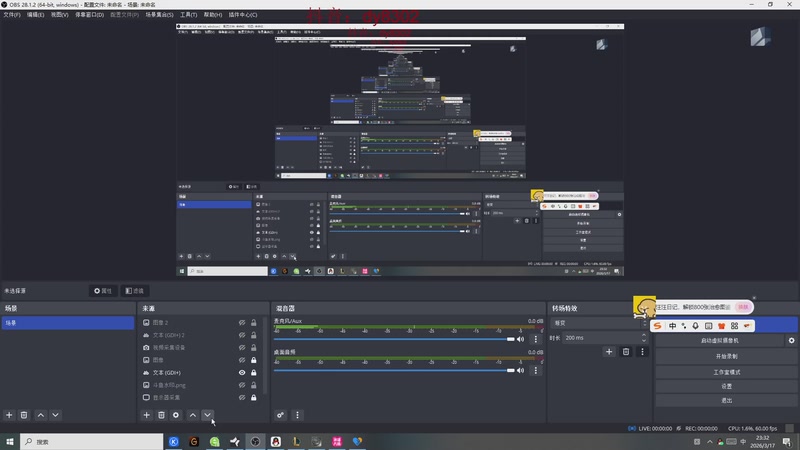The image size is (800, 450).
Task: Click the 设置 settings button
Action: pyautogui.click(x=726, y=386)
